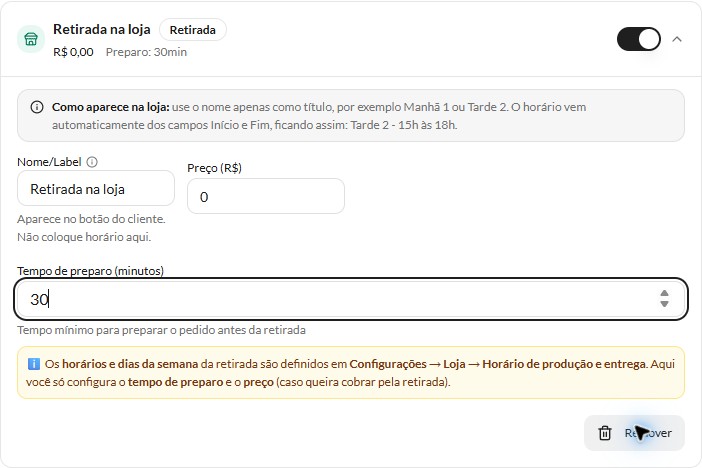The width and height of the screenshot is (702, 468).
Task: Click 'Aparece no botão do cliente.' text
Action: (91, 219)
